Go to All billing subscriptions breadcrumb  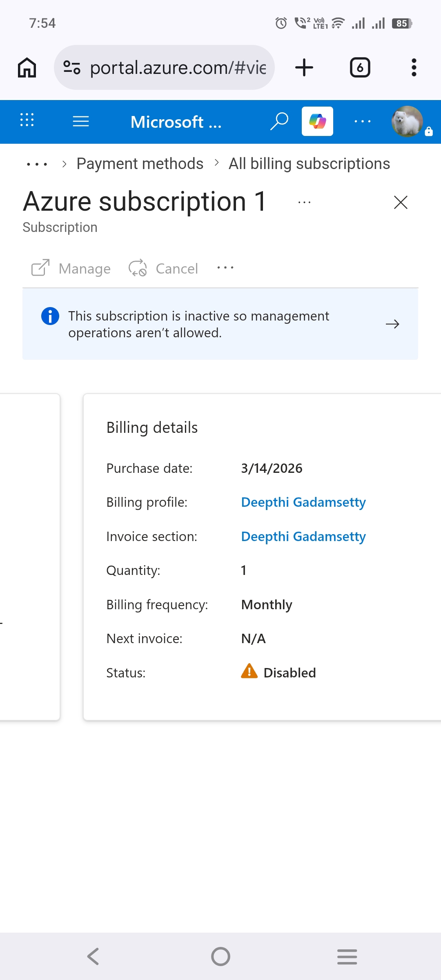[x=309, y=164]
